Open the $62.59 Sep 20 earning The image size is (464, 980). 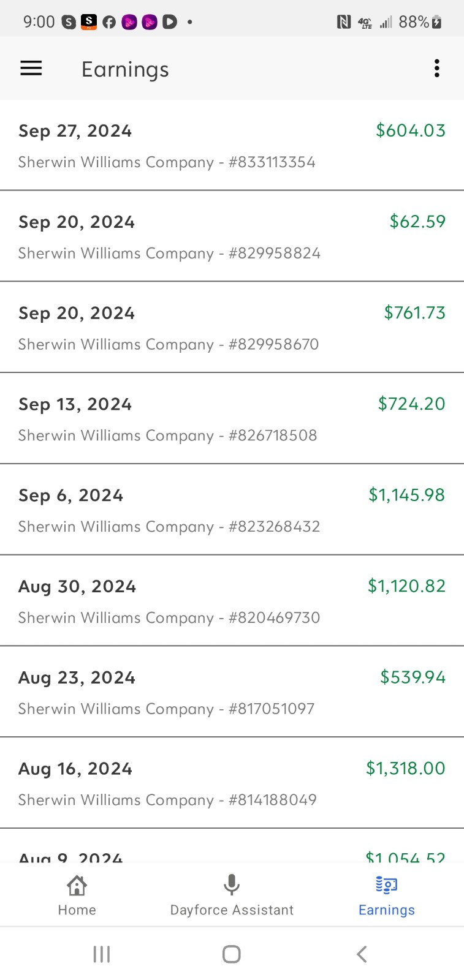coord(232,236)
